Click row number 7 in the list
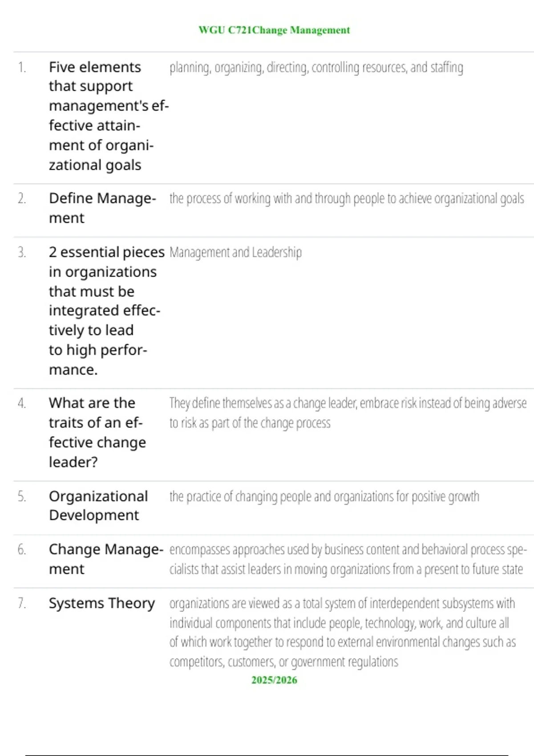 [x=22, y=603]
